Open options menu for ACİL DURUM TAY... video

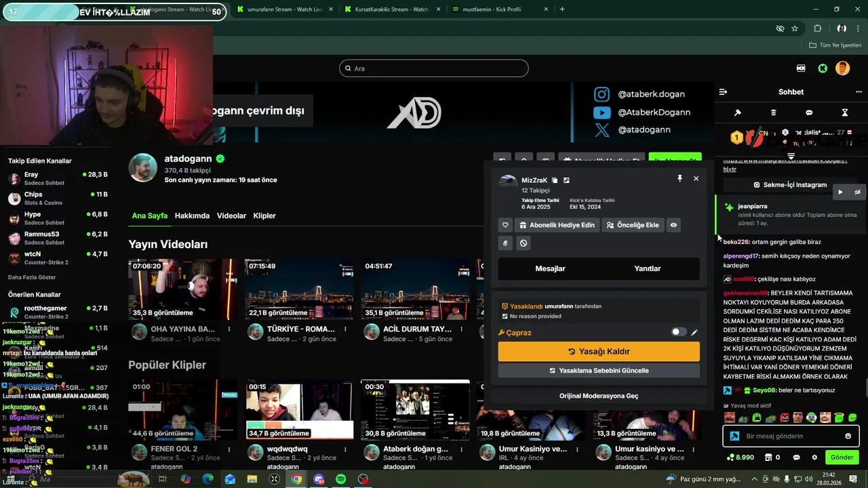coord(462,329)
